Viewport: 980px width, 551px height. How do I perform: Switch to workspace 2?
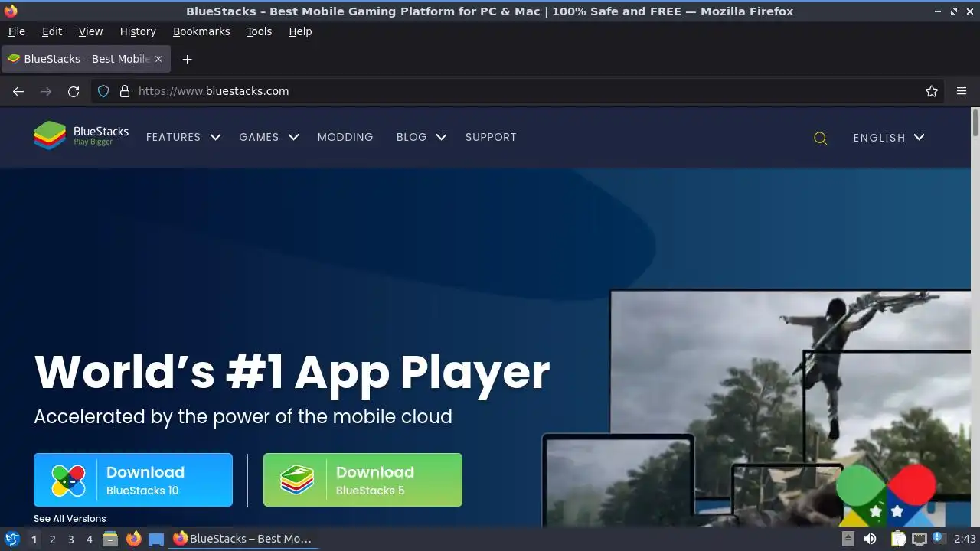pos(52,539)
